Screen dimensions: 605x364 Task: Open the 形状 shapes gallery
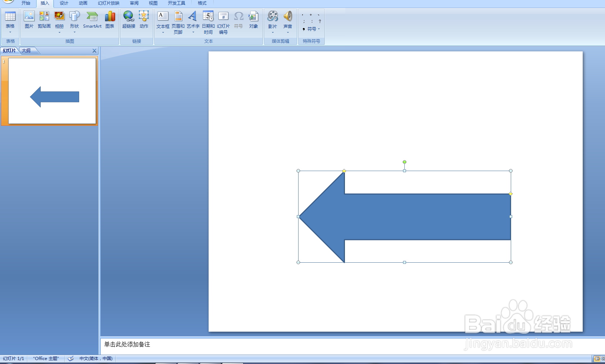click(x=74, y=16)
